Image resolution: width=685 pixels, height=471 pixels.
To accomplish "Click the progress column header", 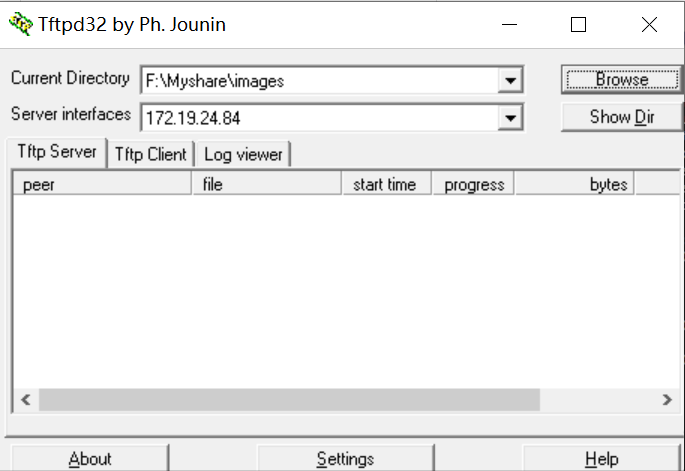I will pos(474,184).
